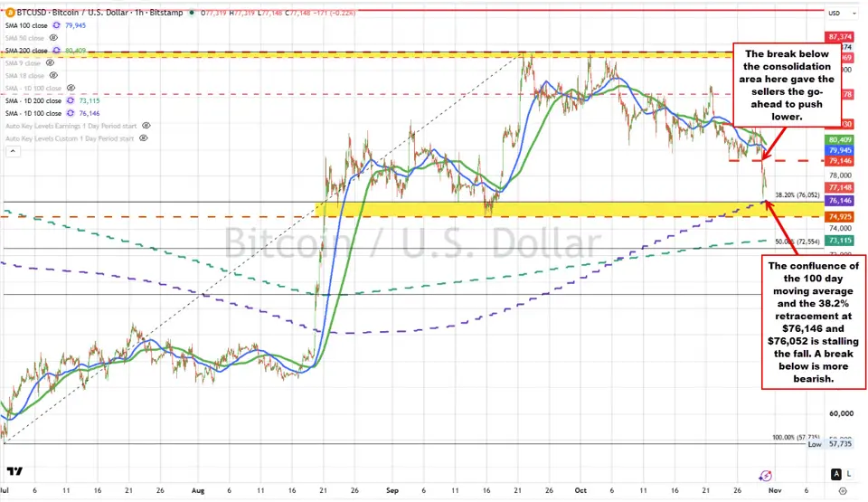Screen dimensions: 868x502
Task: Click the Nov label on time axis
Action: (x=775, y=490)
